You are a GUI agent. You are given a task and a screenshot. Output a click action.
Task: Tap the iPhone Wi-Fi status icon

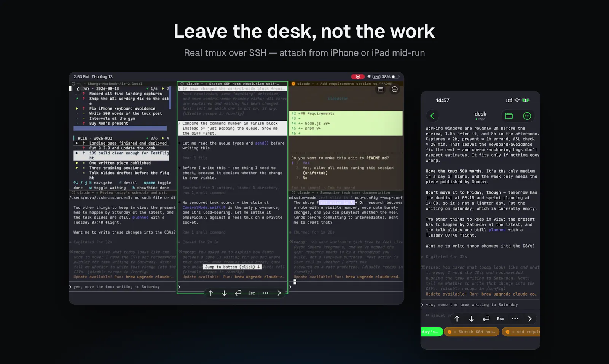[517, 100]
